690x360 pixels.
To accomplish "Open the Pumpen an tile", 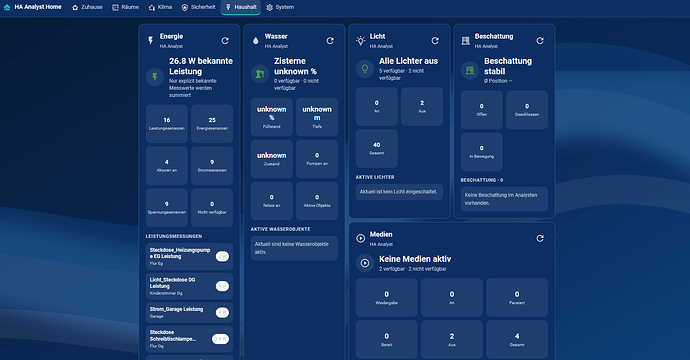I will click(317, 159).
